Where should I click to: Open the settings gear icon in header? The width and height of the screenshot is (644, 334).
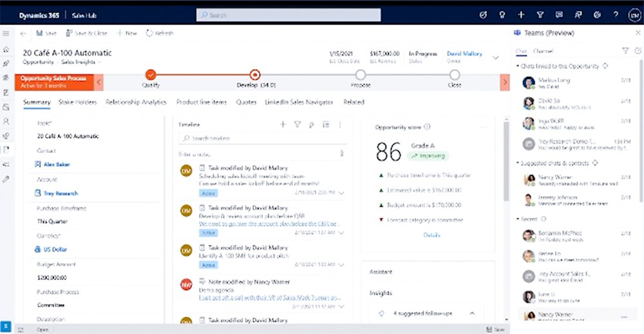[597, 15]
